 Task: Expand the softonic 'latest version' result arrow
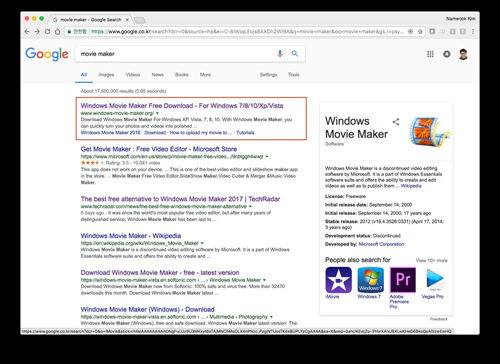pos(265,280)
